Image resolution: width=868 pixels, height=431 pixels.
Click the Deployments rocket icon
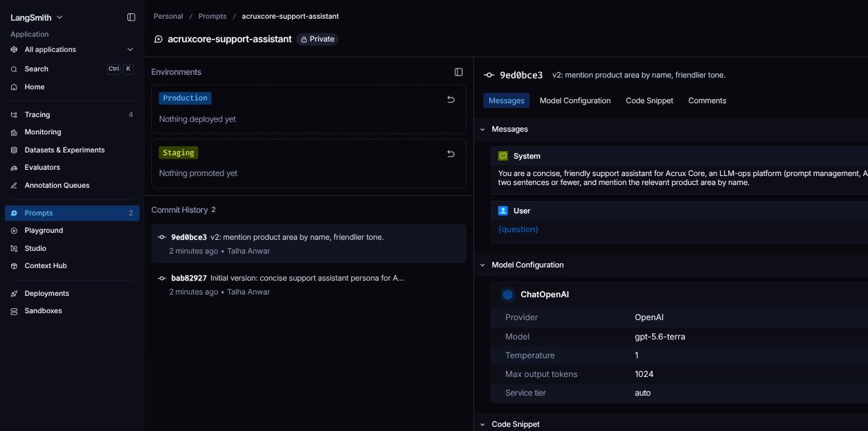tap(14, 294)
